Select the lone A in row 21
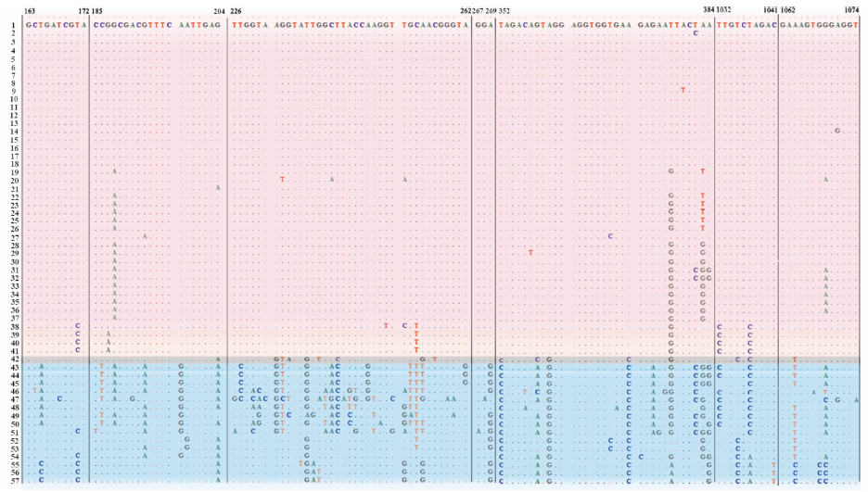 [218, 187]
